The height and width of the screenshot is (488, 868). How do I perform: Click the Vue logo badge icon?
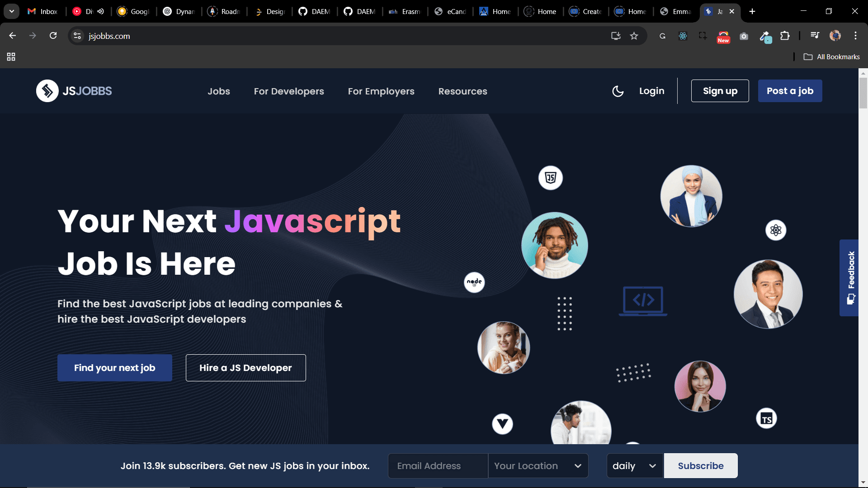click(x=502, y=424)
